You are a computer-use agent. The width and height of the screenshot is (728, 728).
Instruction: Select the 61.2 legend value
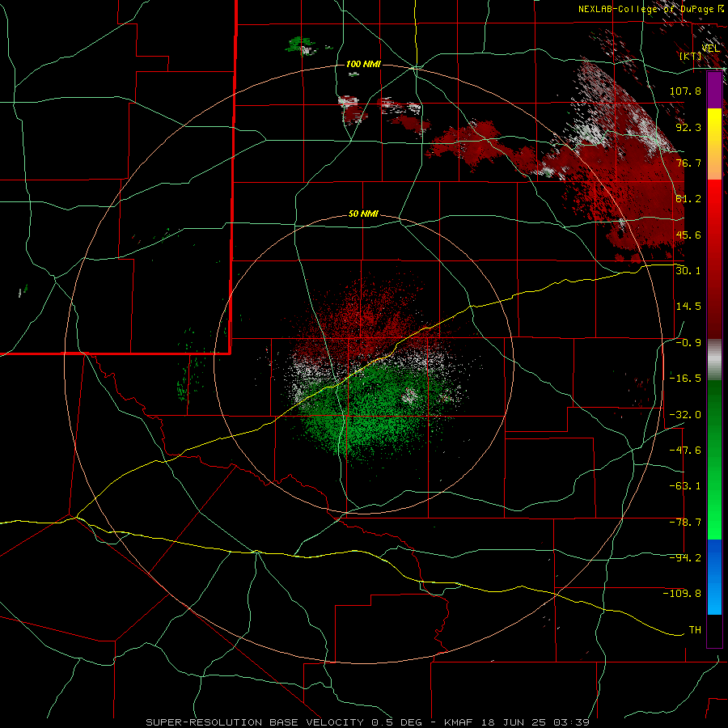688,199
